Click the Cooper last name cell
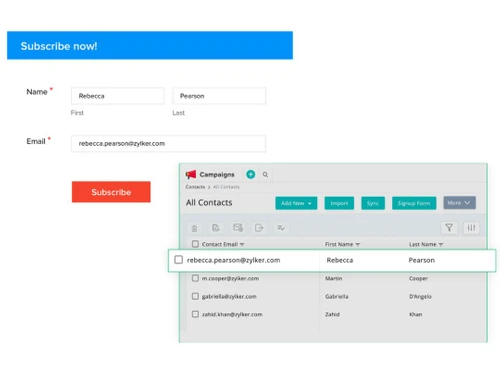 (x=418, y=278)
